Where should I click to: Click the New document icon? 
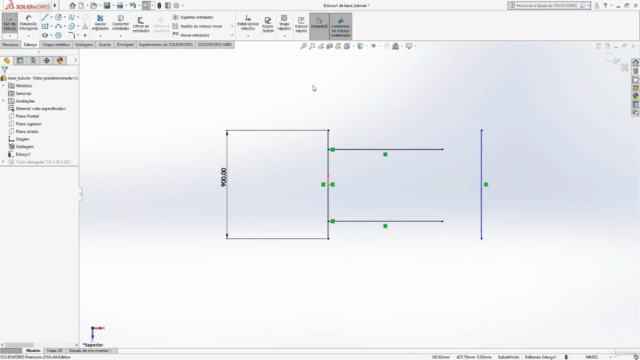[x=81, y=5]
